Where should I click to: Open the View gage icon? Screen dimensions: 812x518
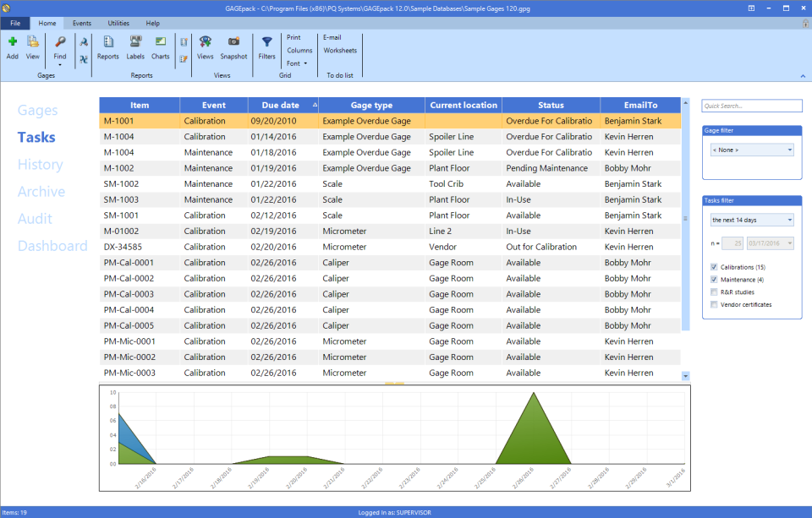click(33, 42)
